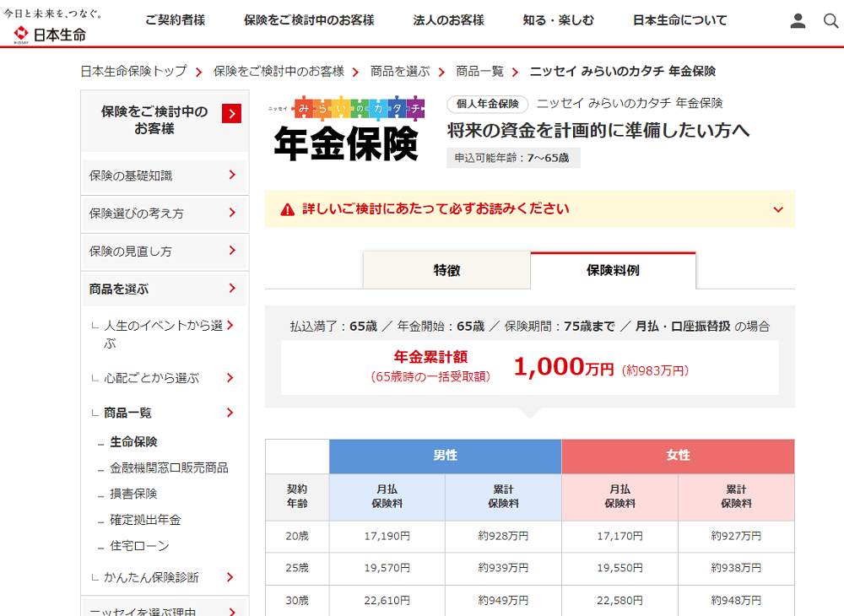Open the 商品を選ぶ arrow in the sidebar
The width and height of the screenshot is (844, 616).
(x=232, y=288)
